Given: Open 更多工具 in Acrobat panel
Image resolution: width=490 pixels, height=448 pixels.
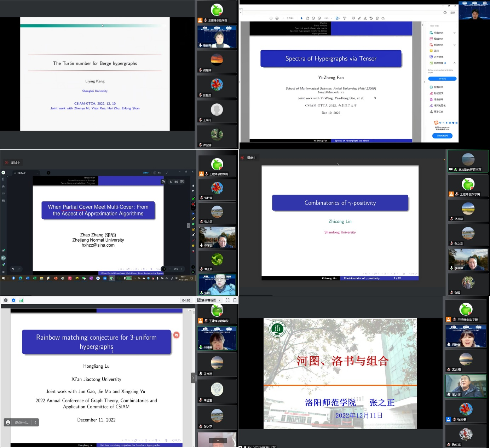Looking at the screenshot, I should pos(436,112).
